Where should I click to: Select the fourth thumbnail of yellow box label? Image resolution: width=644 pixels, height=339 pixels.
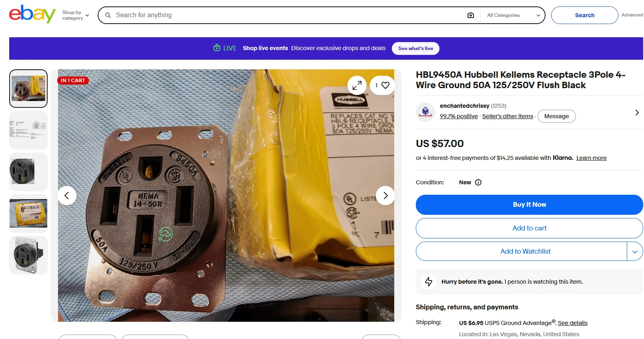pyautogui.click(x=28, y=214)
